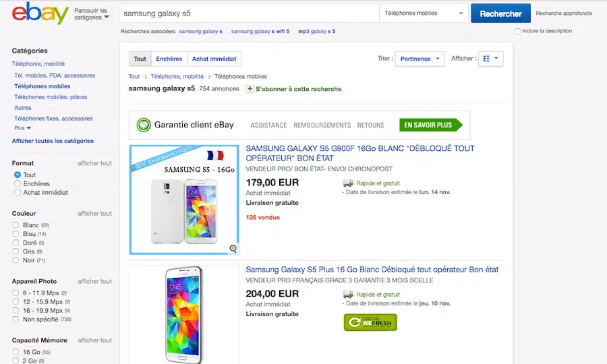Click the magnifier icon on the first product image
This screenshot has height=364, width=607.
tap(233, 249)
